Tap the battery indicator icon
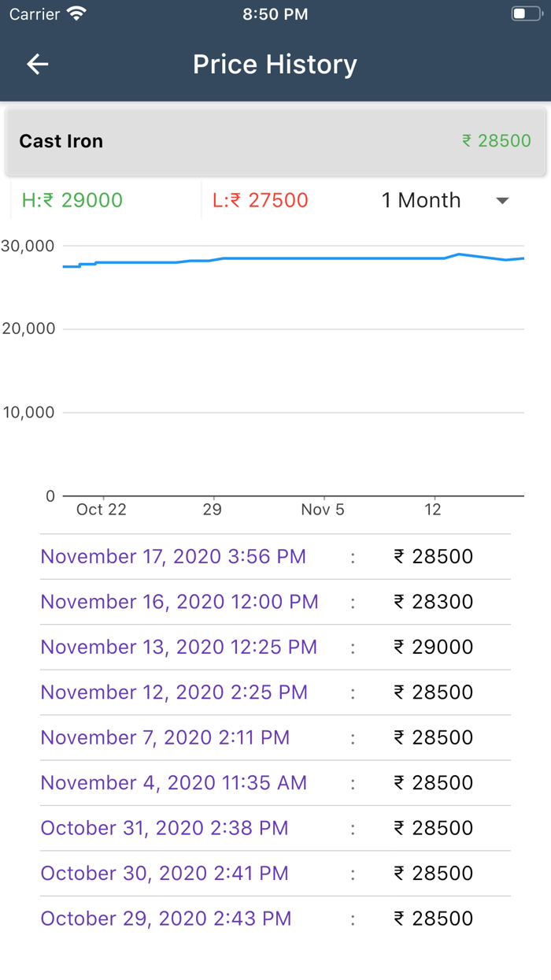 [x=525, y=14]
